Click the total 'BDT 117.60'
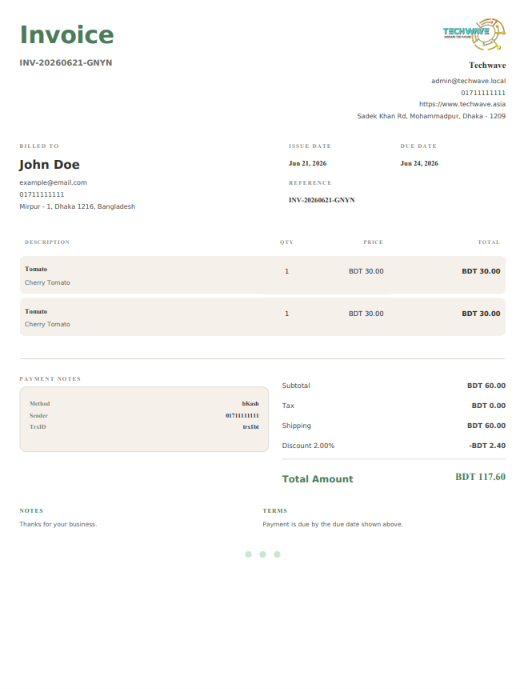Image resolution: width=527 pixels, height=689 pixels. click(480, 477)
